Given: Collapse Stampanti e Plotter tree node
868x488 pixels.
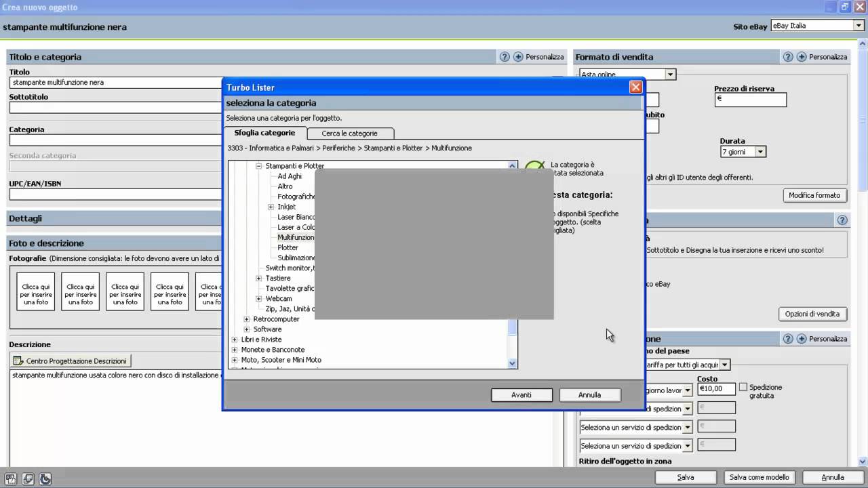Looking at the screenshot, I should point(258,166).
